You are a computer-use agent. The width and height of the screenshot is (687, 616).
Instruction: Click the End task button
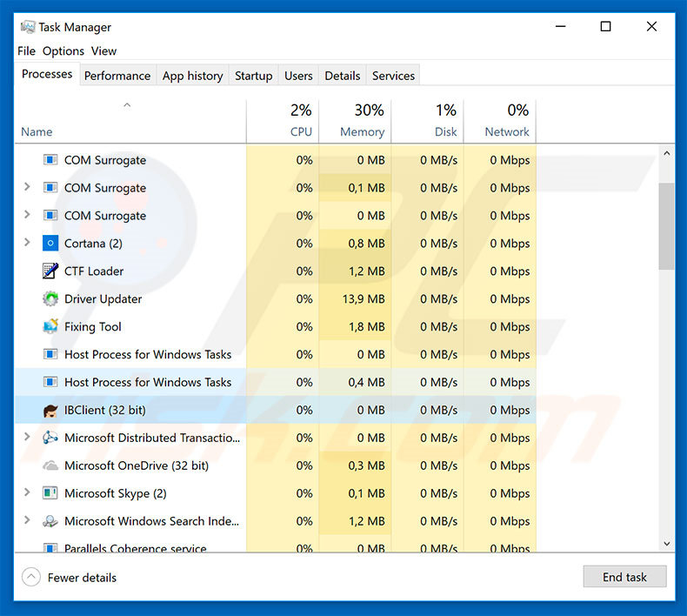624,577
